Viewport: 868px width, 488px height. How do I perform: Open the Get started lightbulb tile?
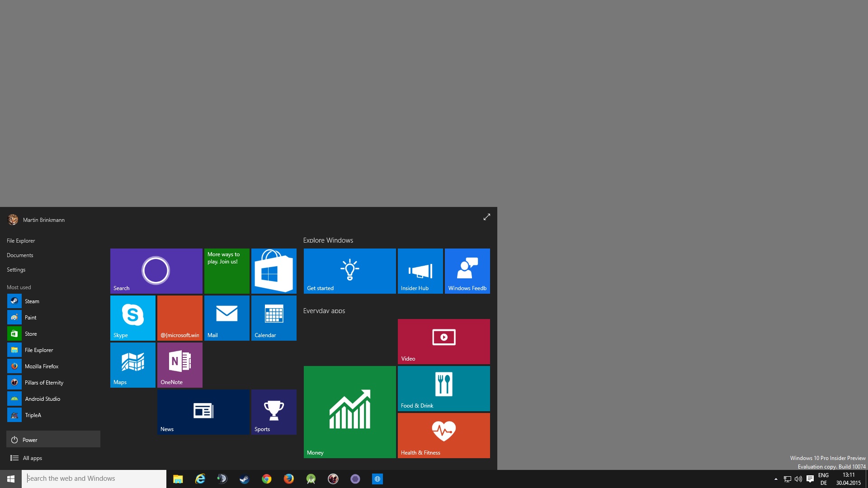(x=349, y=271)
